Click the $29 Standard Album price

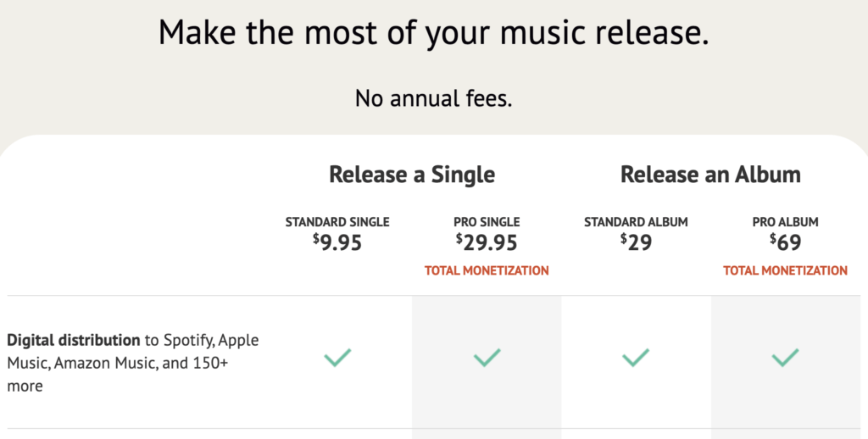tap(636, 242)
